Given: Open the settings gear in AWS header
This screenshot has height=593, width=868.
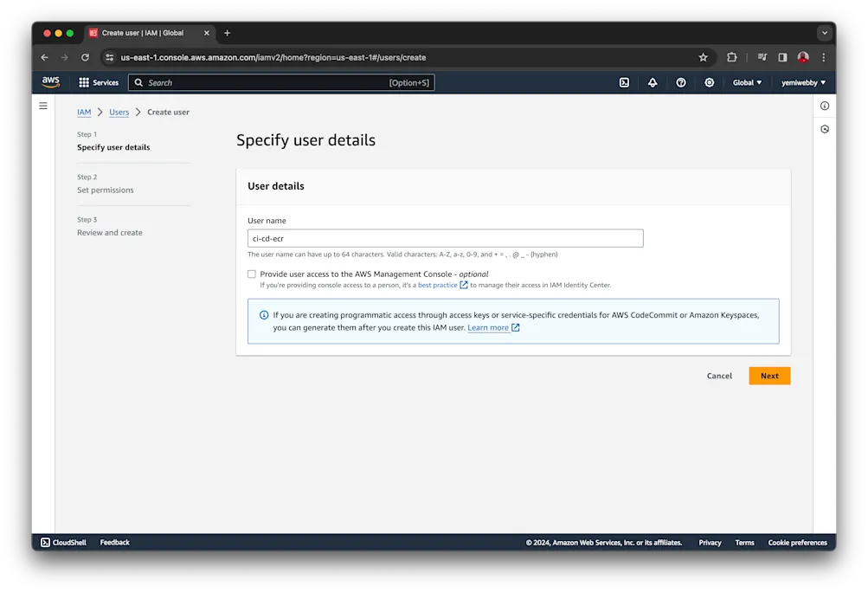Looking at the screenshot, I should (x=709, y=82).
